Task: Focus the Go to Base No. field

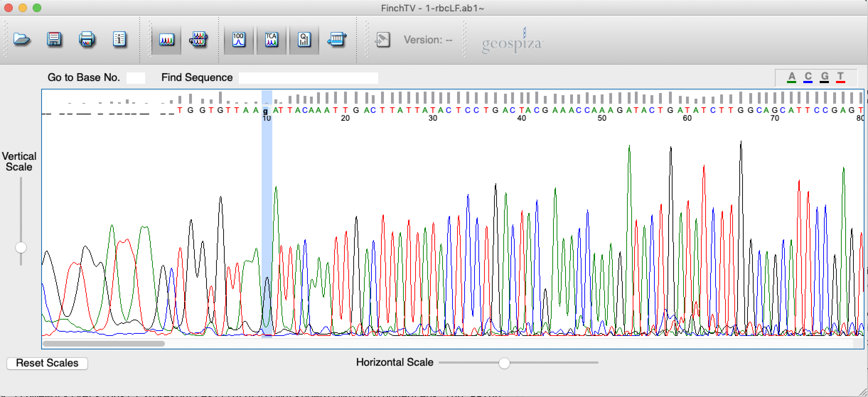Action: click(136, 78)
